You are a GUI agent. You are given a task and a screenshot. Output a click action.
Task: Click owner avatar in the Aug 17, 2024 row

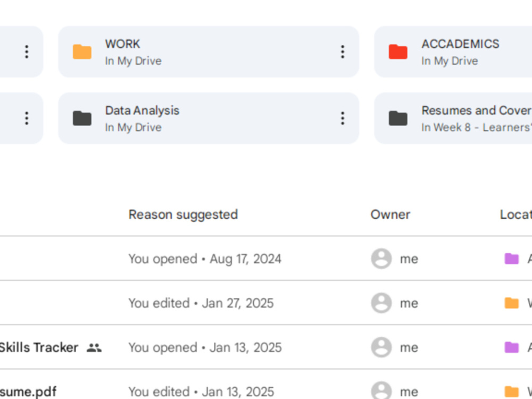(381, 259)
